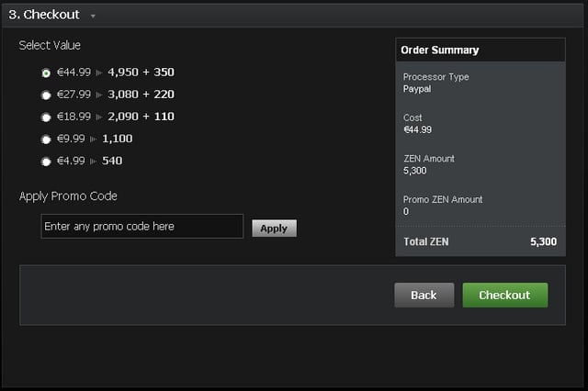This screenshot has height=391, width=588.
Task: Click the "3. Checkout" section title
Action: point(44,15)
